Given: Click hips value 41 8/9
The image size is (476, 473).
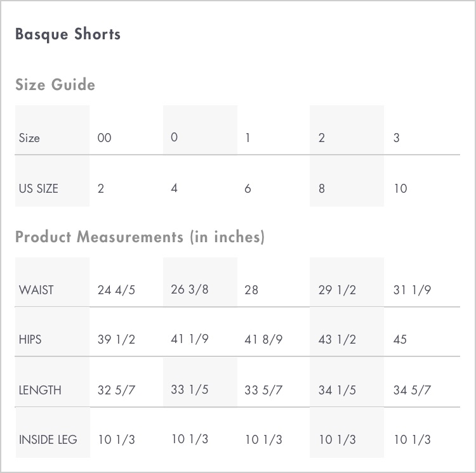Looking at the screenshot, I should point(263,339).
